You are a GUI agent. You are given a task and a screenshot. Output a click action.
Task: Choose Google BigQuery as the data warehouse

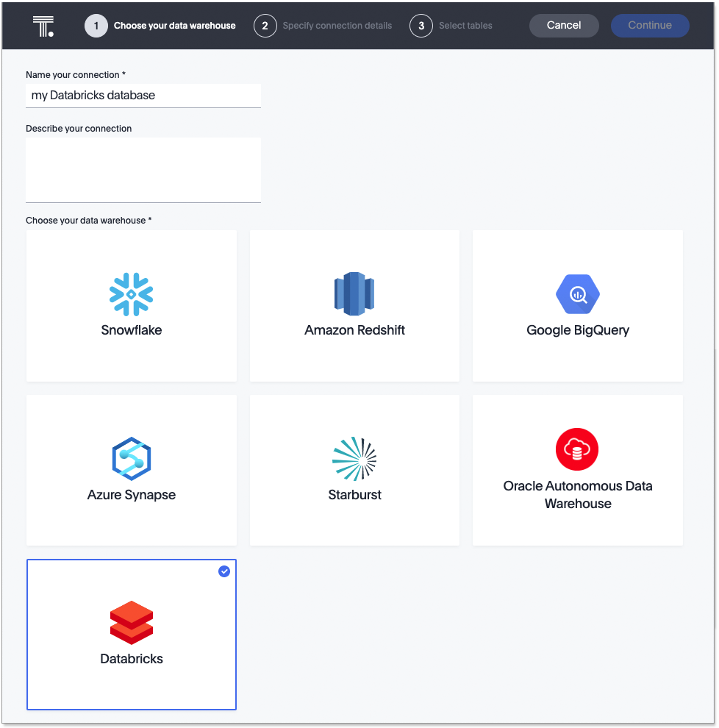coord(577,305)
